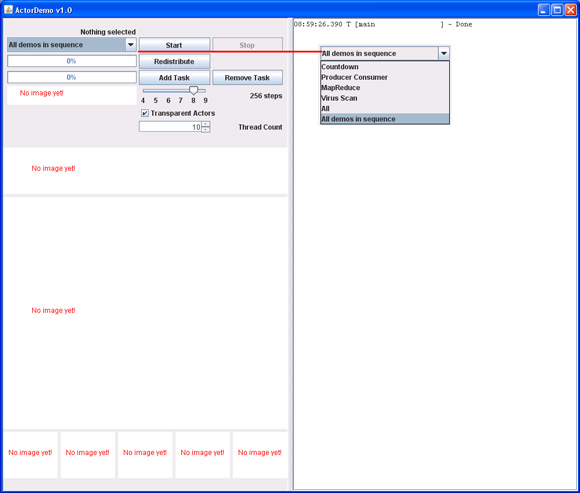Viewport: 580px width, 493px height.
Task: Select All demos in sequence list item
Action: 385,119
